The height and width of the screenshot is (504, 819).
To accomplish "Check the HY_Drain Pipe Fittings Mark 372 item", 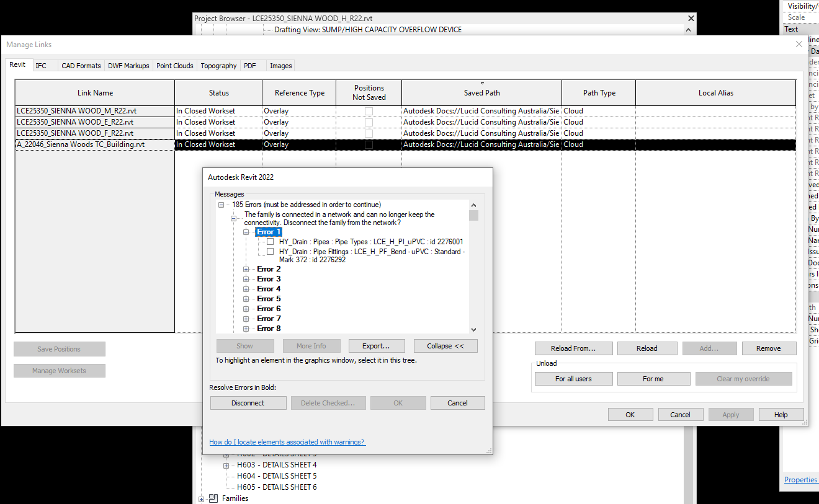I will point(270,252).
